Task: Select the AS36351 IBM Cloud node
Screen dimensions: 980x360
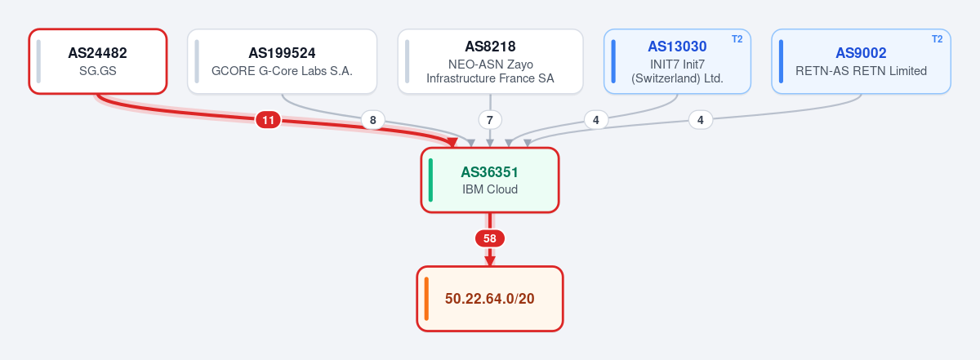Action: 490,180
